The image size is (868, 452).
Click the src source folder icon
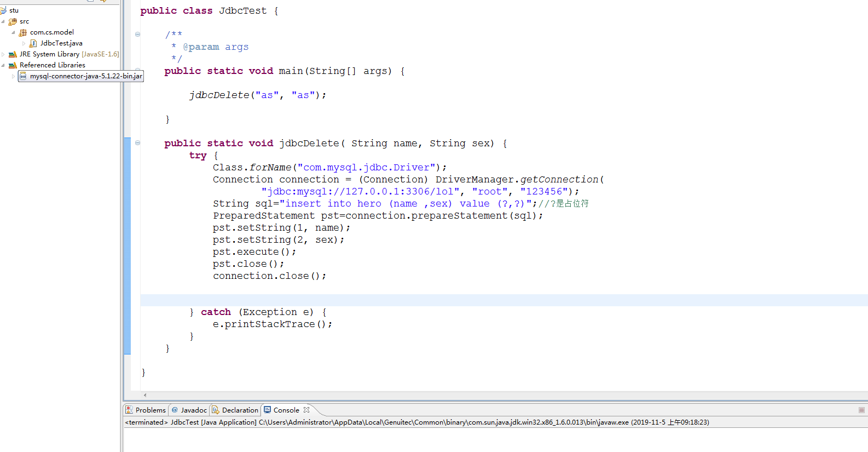13,21
